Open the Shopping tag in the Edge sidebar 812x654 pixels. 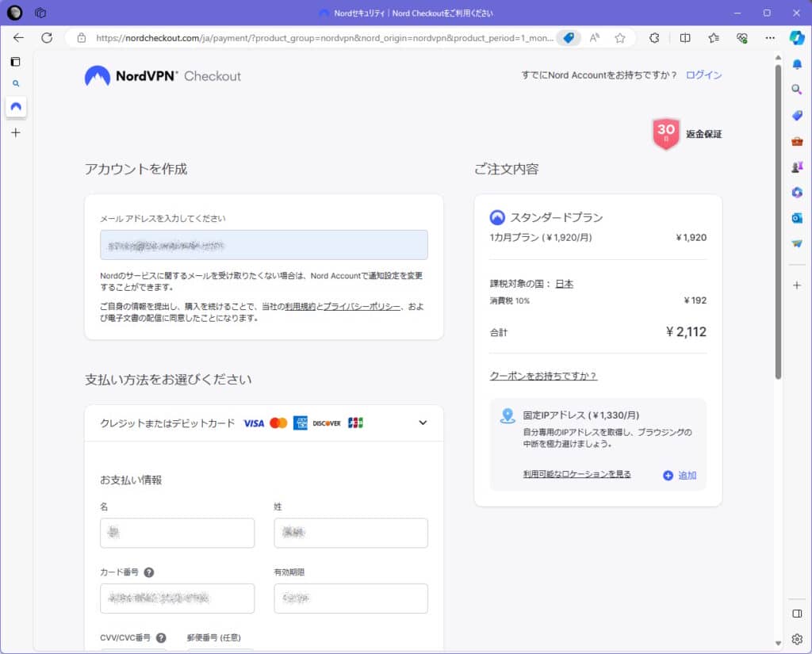pos(797,115)
